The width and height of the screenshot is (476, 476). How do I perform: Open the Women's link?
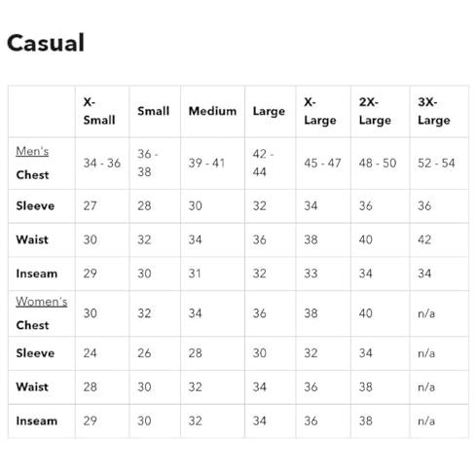coord(42,302)
